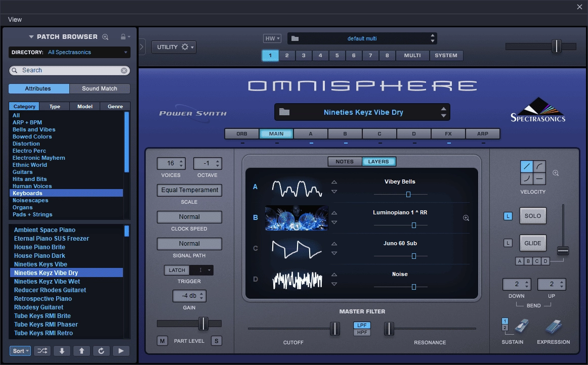Click layer D Noise waveform

297,280
